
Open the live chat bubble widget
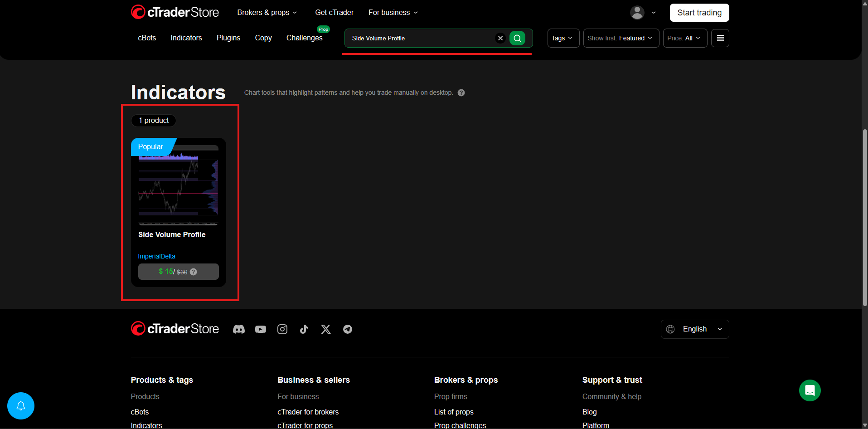coord(810,390)
